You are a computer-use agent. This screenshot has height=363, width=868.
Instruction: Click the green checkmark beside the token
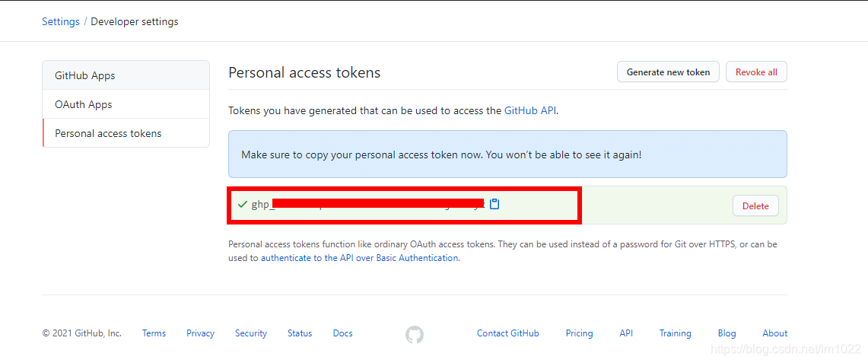tap(242, 205)
